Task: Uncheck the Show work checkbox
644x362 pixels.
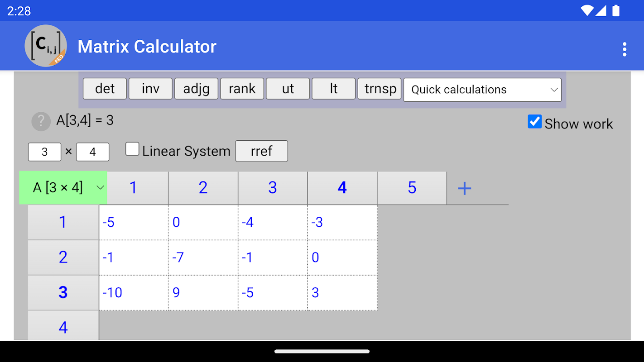Action: (534, 122)
